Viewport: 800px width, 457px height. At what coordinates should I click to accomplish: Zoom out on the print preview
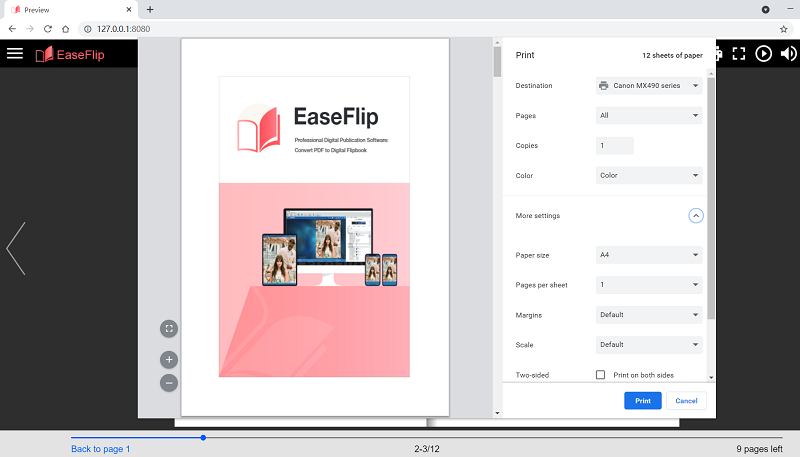click(x=169, y=382)
